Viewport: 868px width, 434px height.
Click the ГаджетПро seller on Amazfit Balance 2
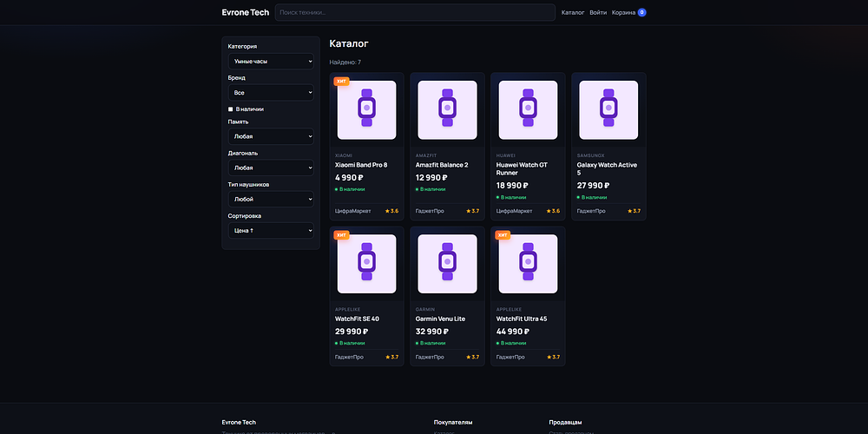(430, 211)
